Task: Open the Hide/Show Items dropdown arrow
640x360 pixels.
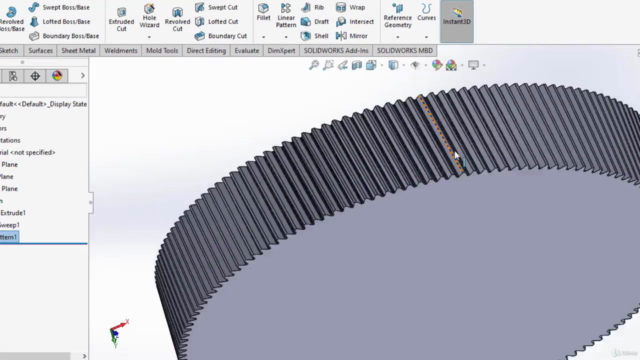Action: tap(426, 65)
